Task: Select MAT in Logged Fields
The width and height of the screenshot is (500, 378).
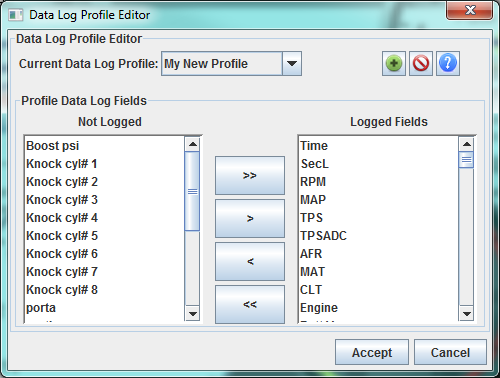Action: 379,272
